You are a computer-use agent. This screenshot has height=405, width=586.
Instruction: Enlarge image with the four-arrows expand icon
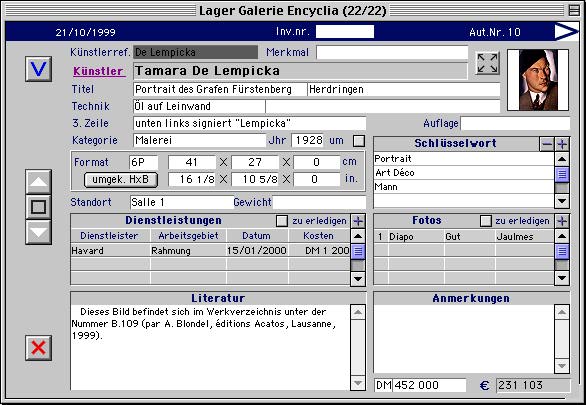(x=488, y=63)
